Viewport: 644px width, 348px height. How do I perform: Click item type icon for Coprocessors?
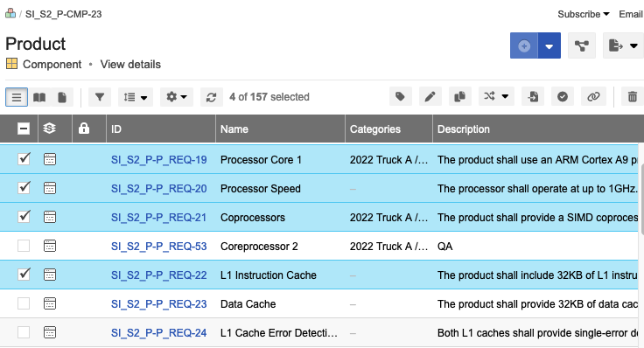coord(50,217)
